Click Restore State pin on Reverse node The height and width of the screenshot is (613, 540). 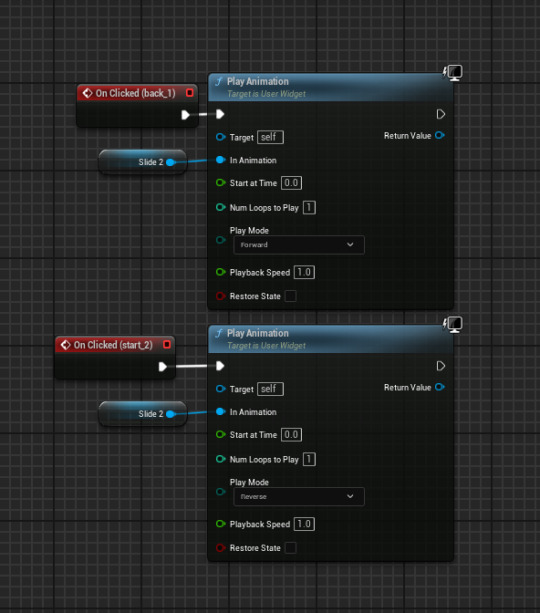coord(221,548)
